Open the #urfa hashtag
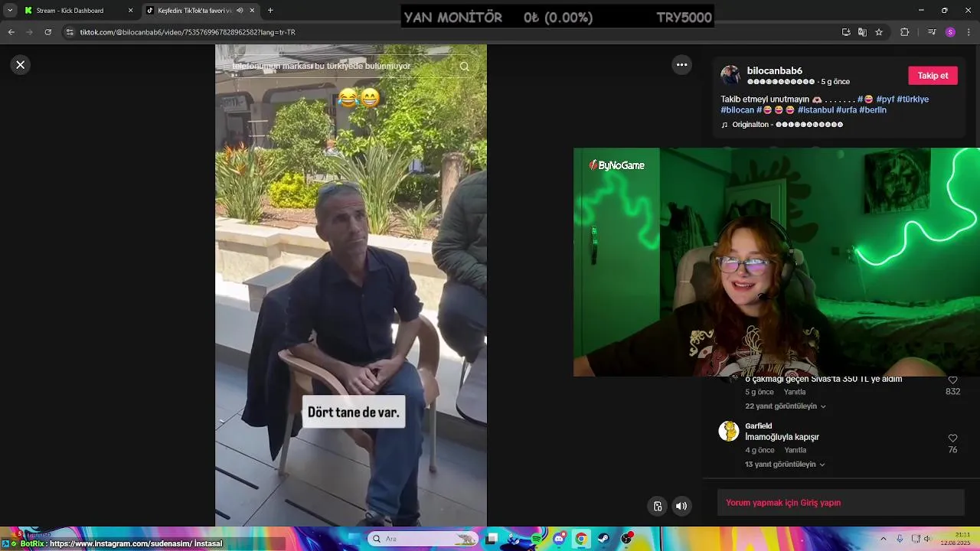This screenshot has width=980, height=551. (846, 110)
